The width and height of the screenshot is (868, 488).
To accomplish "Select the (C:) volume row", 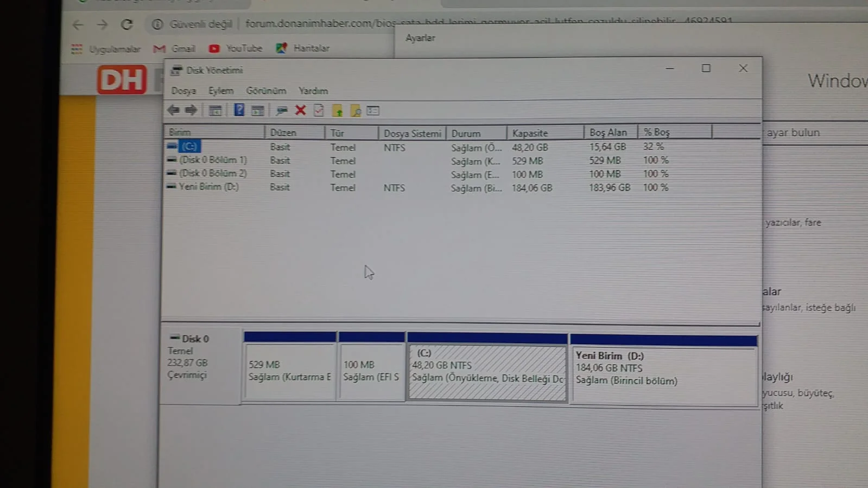I will coord(461,147).
